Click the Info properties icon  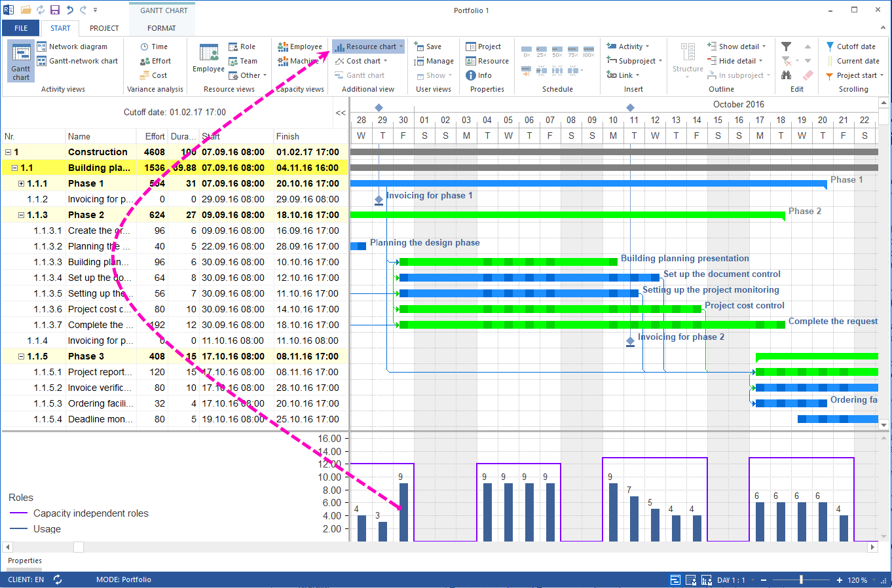(x=474, y=75)
